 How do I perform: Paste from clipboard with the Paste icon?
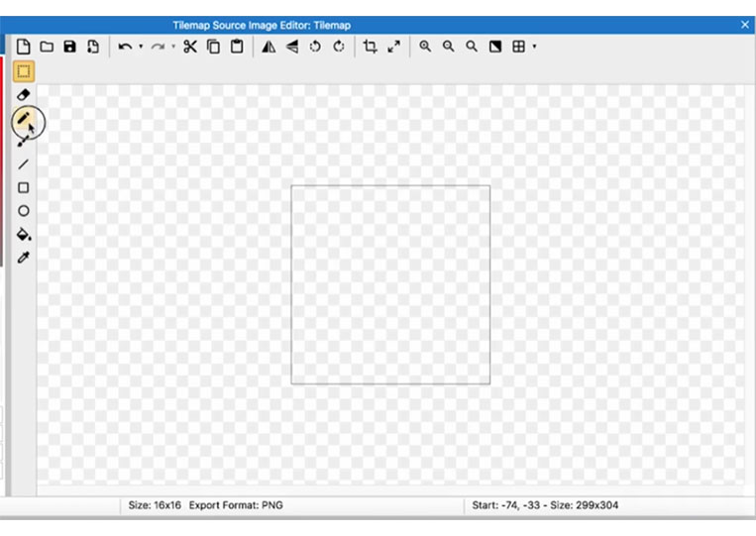[237, 47]
